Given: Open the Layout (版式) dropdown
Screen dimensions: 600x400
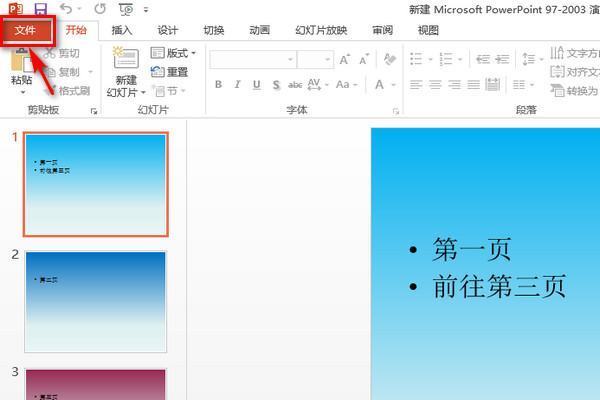Looking at the screenshot, I should (173, 52).
